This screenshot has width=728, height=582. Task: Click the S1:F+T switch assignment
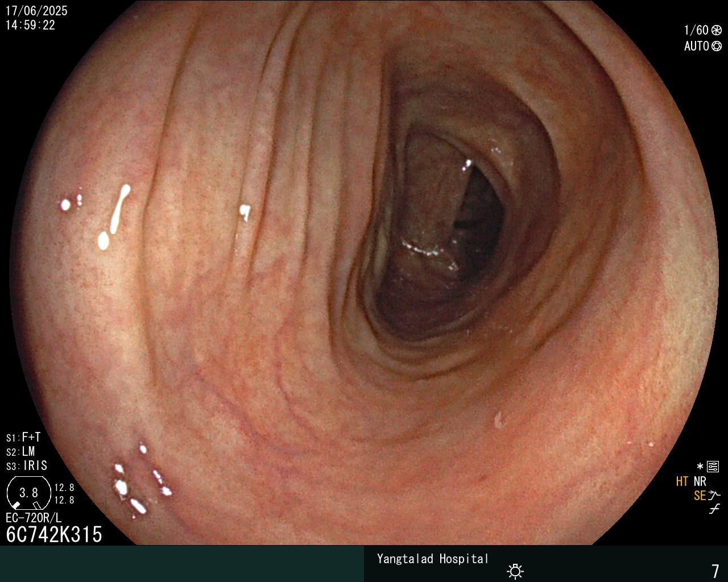click(23, 438)
